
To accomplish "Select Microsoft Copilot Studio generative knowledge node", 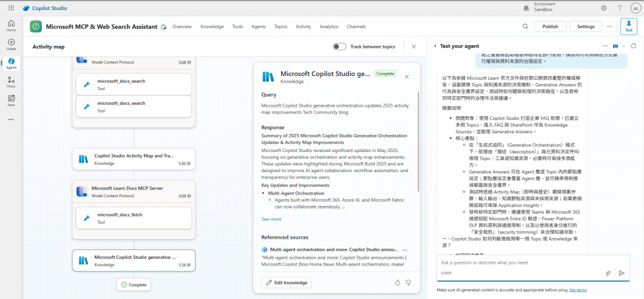I will tap(134, 261).
